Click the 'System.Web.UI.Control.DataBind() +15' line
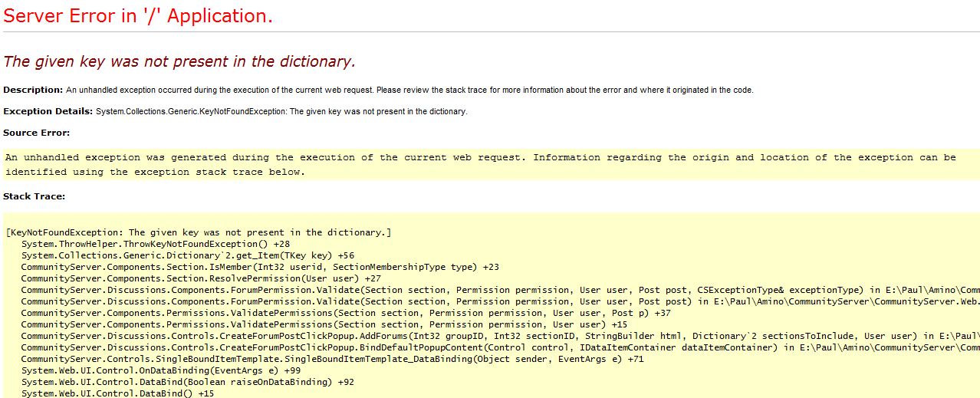This screenshot has height=398, width=980. pyautogui.click(x=118, y=393)
